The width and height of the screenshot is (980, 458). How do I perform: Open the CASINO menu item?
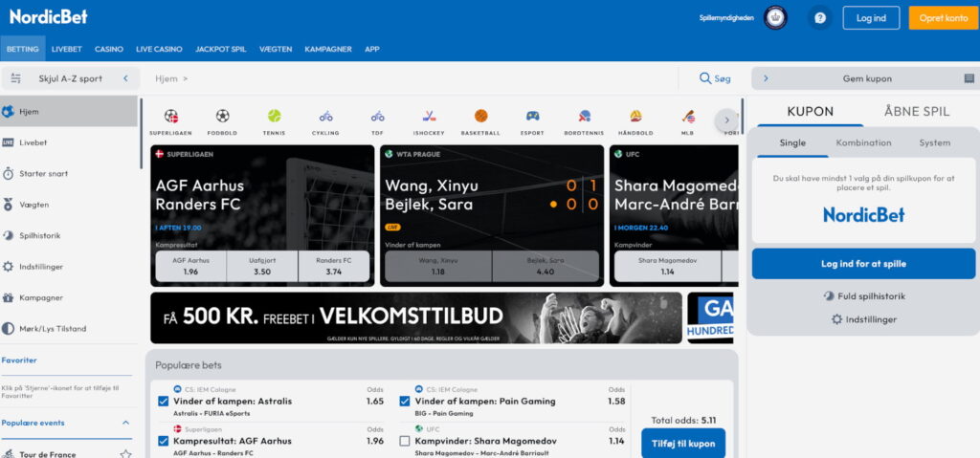109,49
